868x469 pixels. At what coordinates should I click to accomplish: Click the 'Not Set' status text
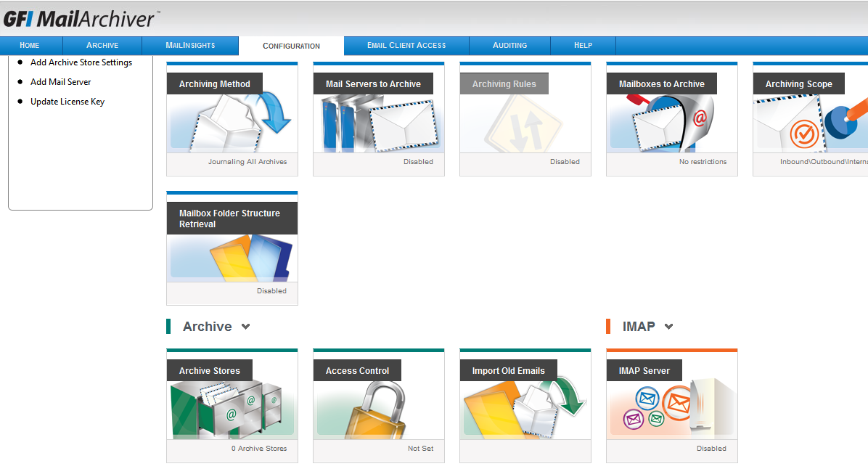(x=421, y=449)
